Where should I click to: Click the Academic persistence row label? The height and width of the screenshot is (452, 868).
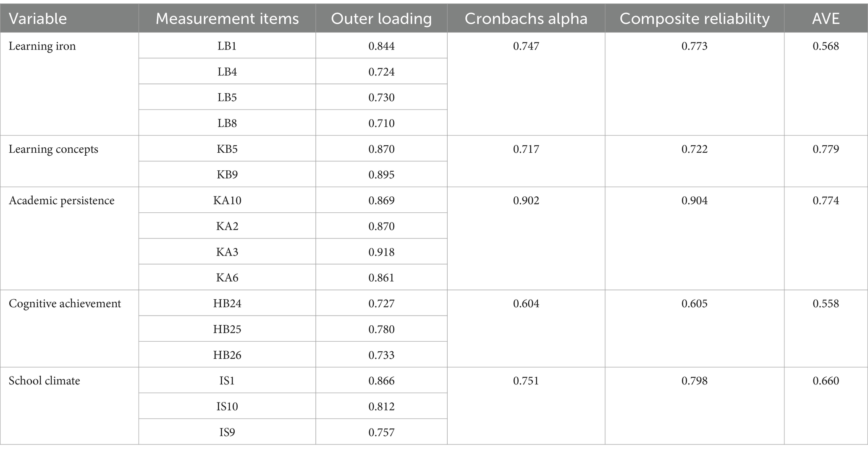coord(62,200)
